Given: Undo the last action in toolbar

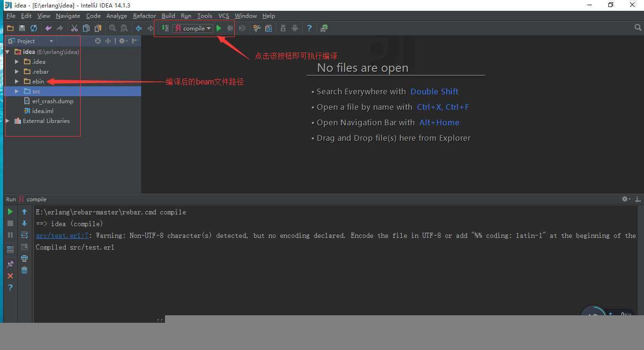Looking at the screenshot, I should pos(48,28).
